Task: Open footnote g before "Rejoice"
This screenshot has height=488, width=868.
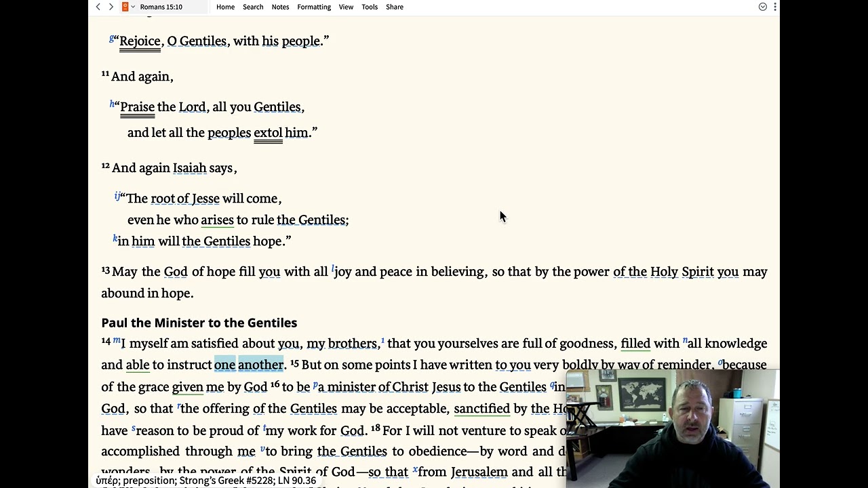Action: pyautogui.click(x=111, y=38)
